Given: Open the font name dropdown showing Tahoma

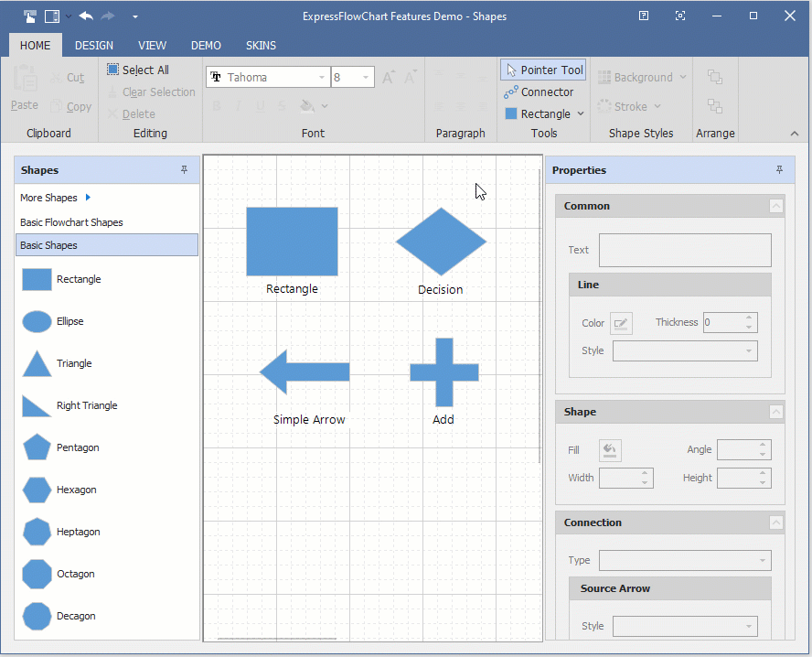Looking at the screenshot, I should coord(322,78).
